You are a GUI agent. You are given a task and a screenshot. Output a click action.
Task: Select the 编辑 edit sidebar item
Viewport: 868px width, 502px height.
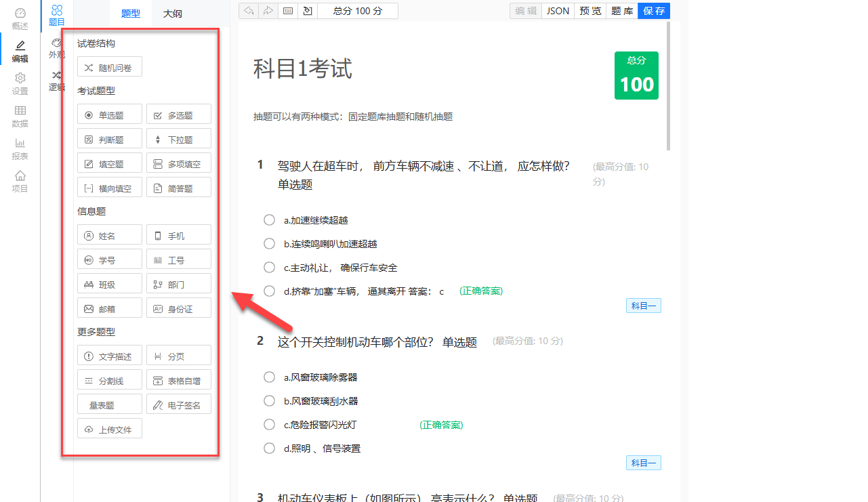click(x=20, y=51)
